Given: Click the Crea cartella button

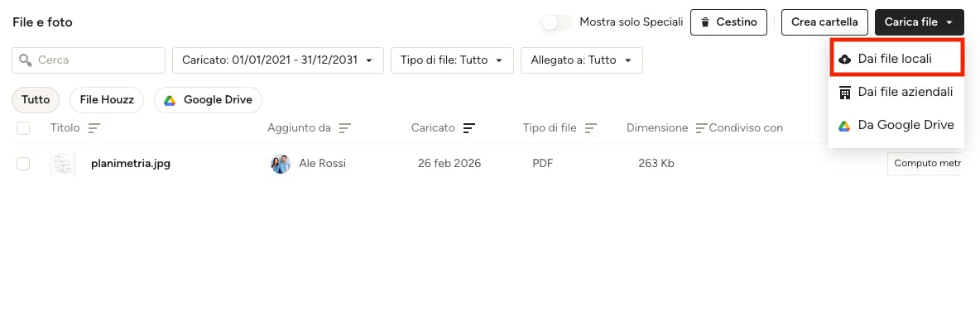Looking at the screenshot, I should [824, 22].
